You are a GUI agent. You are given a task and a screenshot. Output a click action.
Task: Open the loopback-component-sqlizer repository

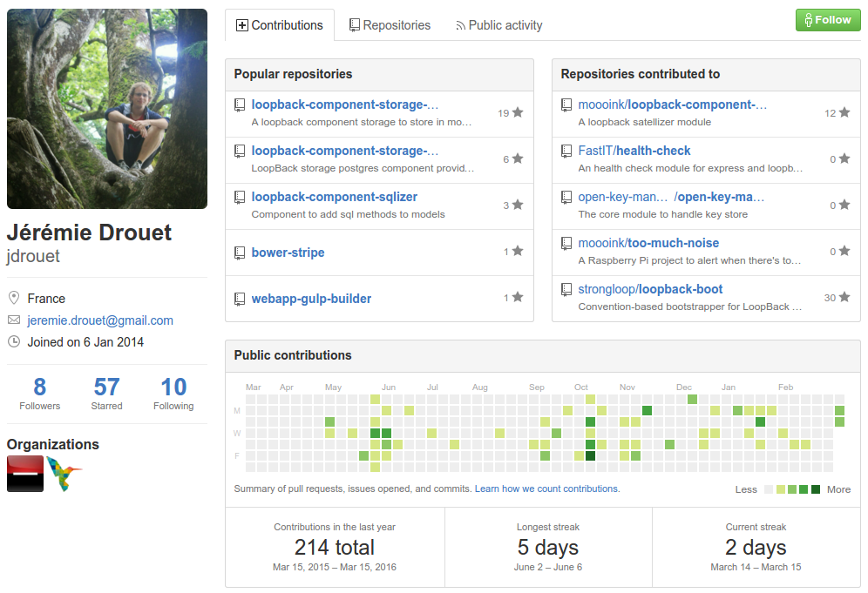(x=335, y=197)
